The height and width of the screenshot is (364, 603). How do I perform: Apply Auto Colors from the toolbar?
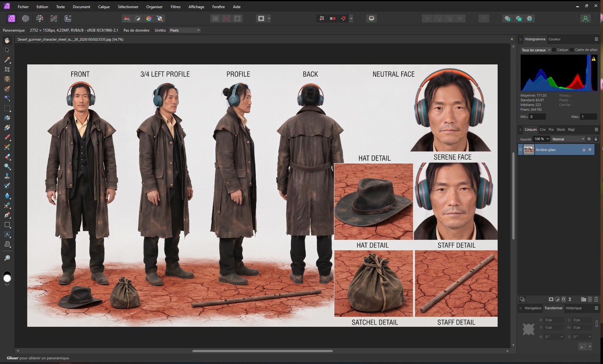tap(149, 18)
